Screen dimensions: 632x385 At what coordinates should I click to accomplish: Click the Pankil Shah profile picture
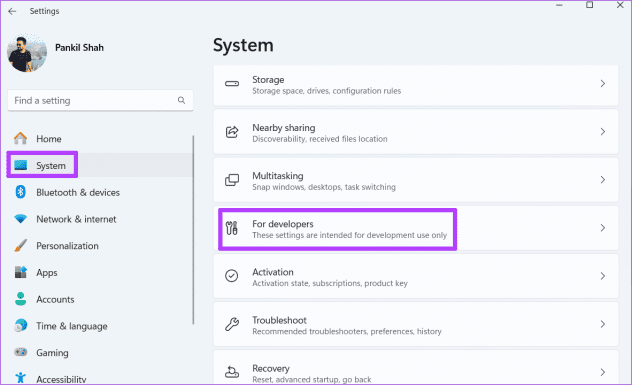tap(27, 53)
